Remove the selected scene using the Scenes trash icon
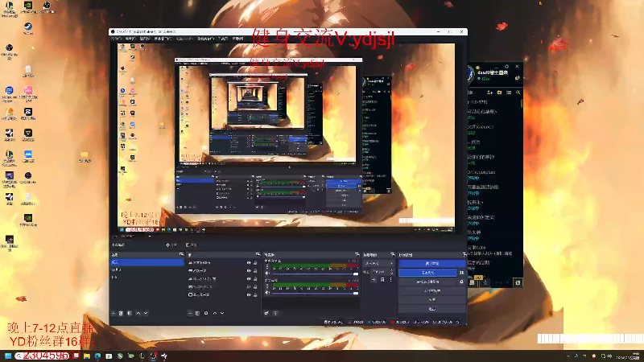 click(122, 313)
